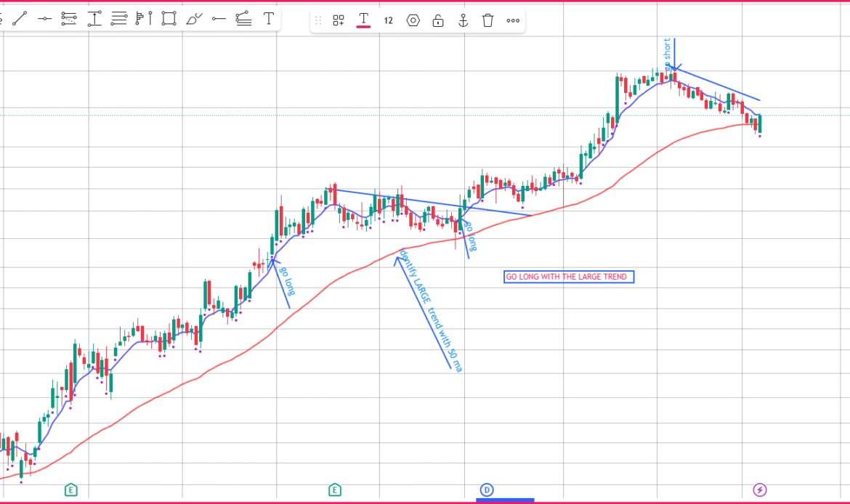Toggle the lock on selected drawing

(x=438, y=20)
